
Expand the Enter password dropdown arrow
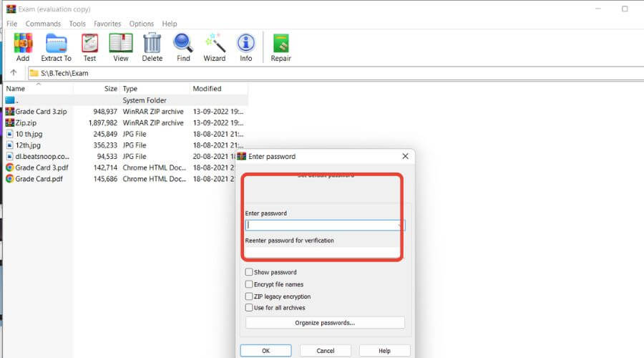(399, 225)
